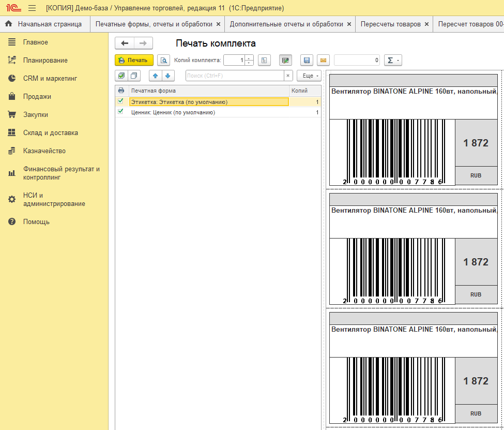Close the Печатные формы, отчеты и обработки tab
The height and width of the screenshot is (430, 504).
(x=218, y=24)
